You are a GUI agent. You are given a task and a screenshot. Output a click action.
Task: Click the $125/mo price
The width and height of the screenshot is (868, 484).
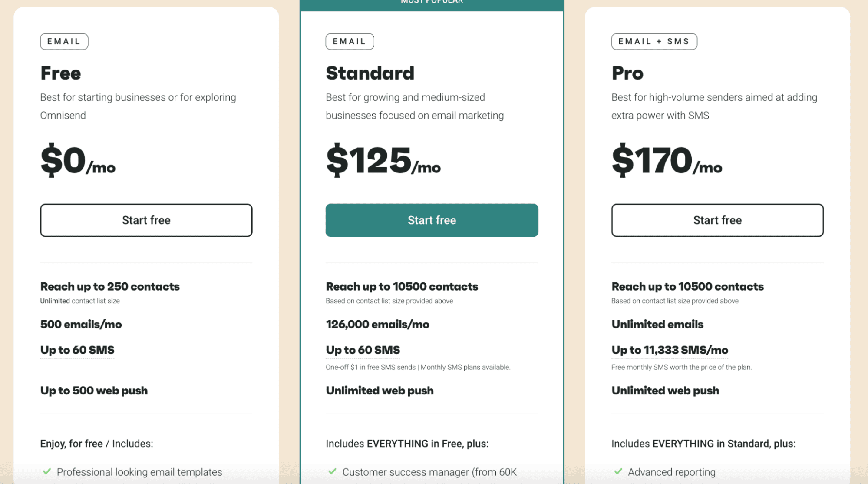(383, 160)
